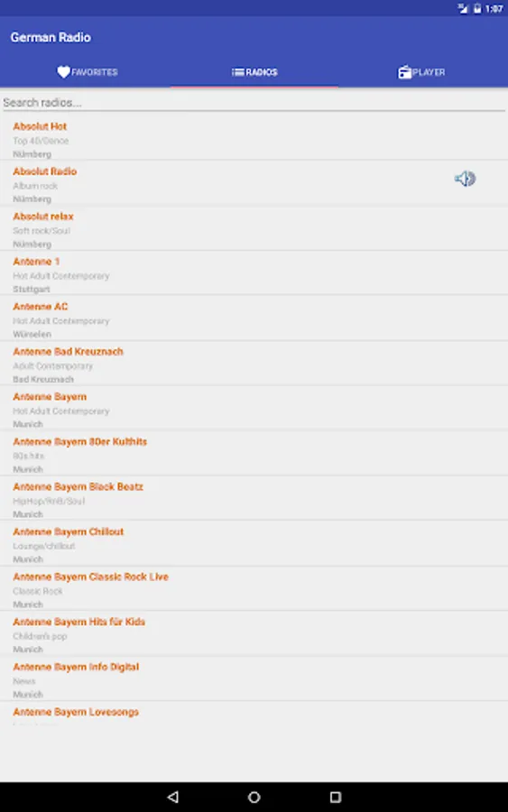Click the Search radios input field
This screenshot has width=508, height=812.
254,103
